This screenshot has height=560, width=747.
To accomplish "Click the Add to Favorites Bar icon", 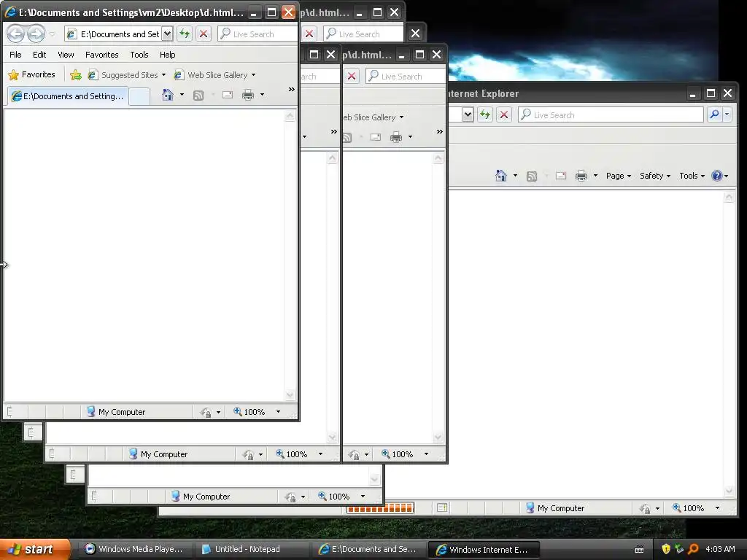I will pyautogui.click(x=76, y=75).
